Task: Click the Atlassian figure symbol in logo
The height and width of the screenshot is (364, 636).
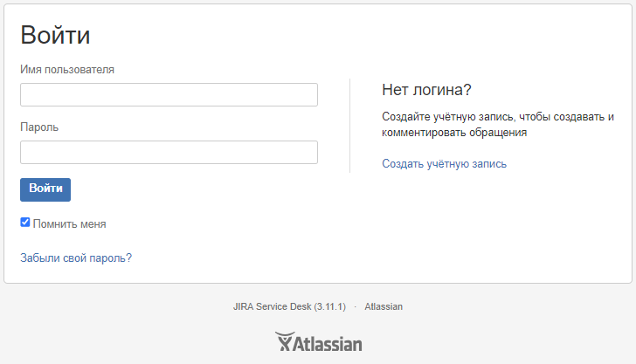Action: coord(285,341)
